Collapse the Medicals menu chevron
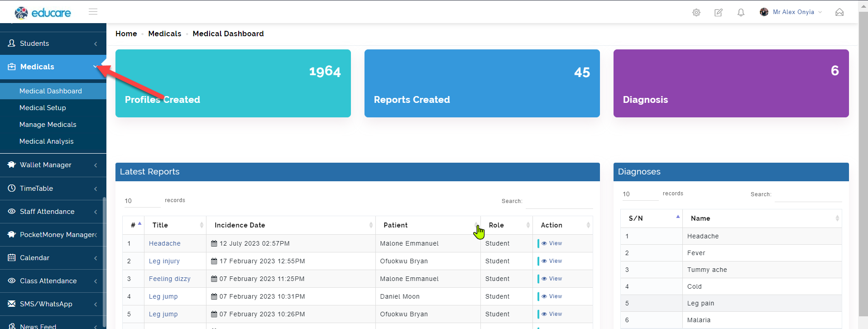 pos(96,67)
